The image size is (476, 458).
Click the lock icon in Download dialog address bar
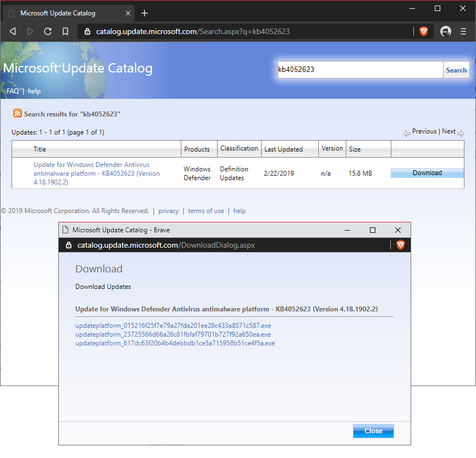tap(69, 245)
